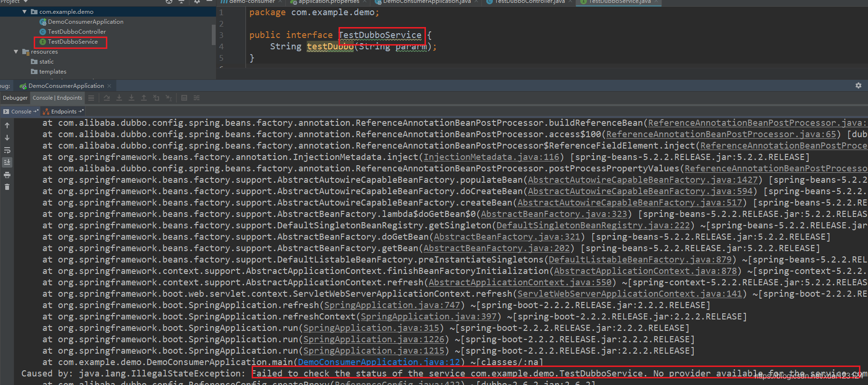Click the project tree vertical scrollbar
Screen dimensions: 868x385
pos(213,35)
